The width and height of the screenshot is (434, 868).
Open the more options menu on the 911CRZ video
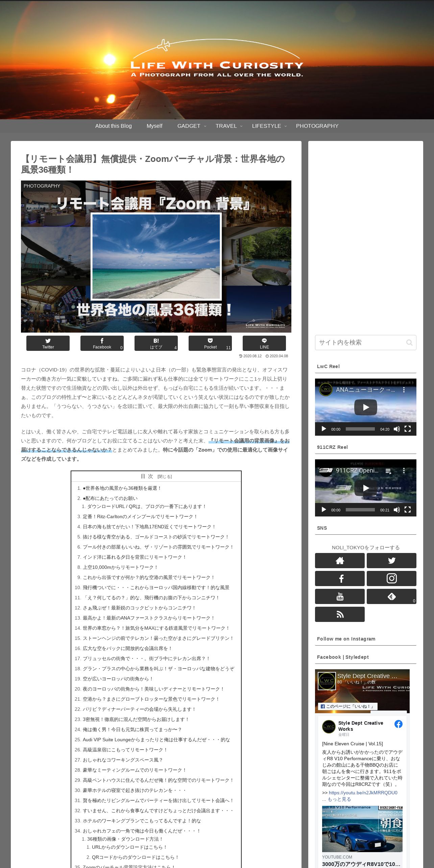(404, 471)
